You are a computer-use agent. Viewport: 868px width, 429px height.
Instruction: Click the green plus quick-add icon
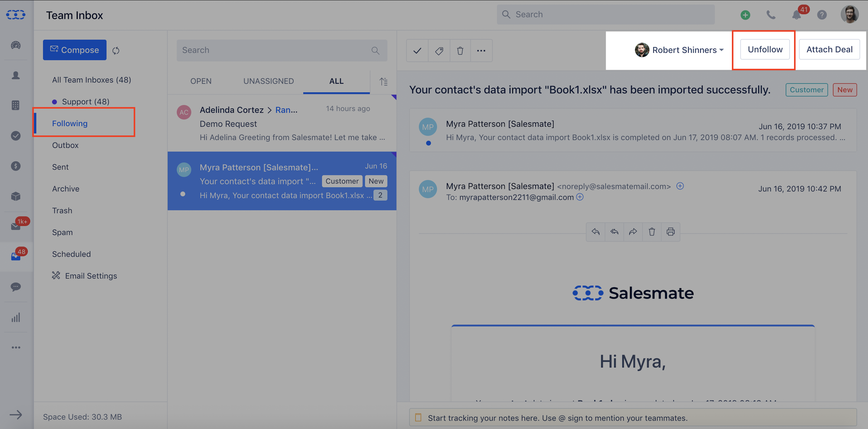point(745,15)
